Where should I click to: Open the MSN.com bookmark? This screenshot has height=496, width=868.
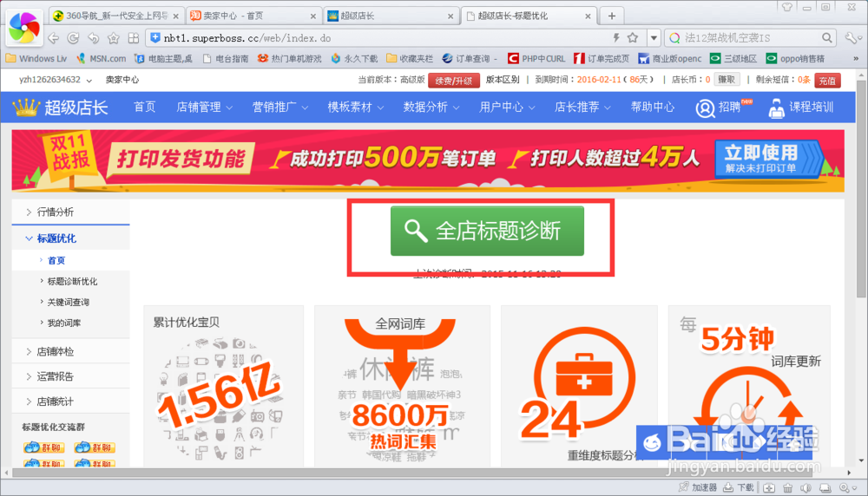pyautogui.click(x=102, y=59)
